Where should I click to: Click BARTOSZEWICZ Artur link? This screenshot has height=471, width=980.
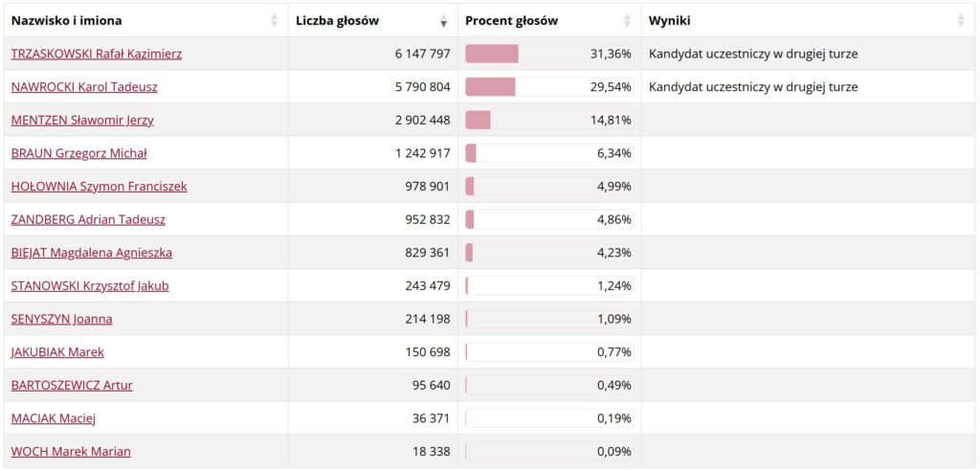(x=72, y=385)
